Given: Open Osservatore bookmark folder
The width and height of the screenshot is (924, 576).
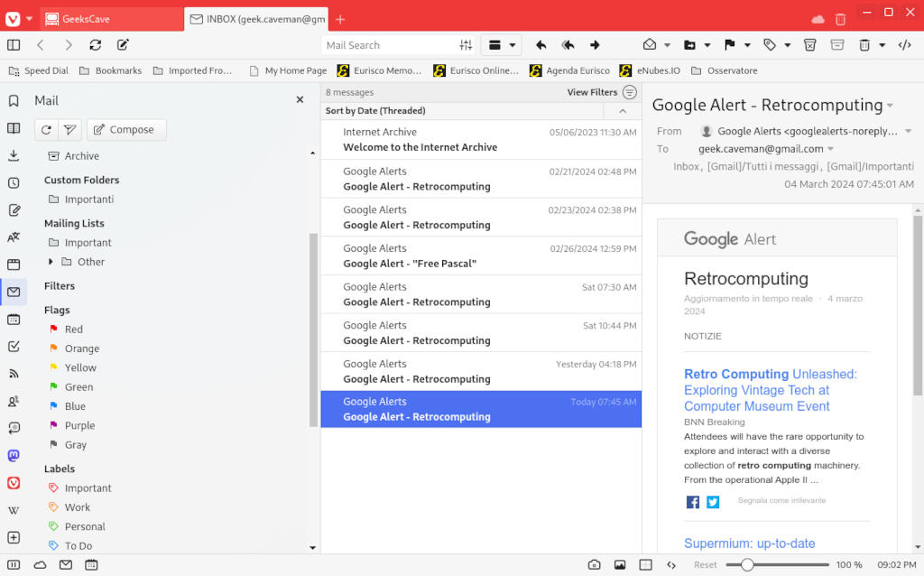Looking at the screenshot, I should pos(725,70).
